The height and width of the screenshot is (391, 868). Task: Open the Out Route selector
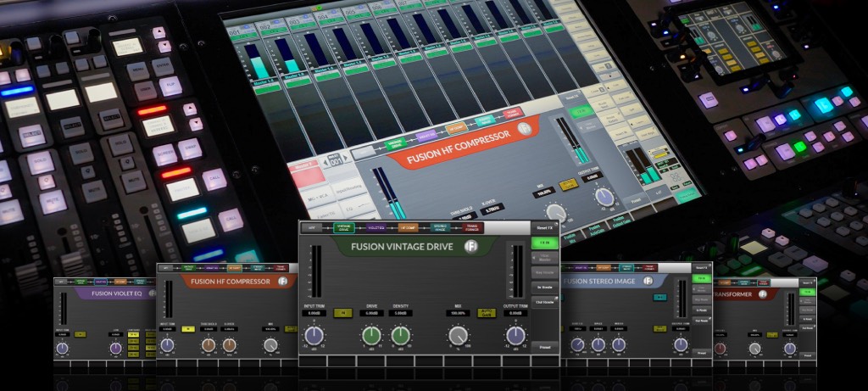543,302
